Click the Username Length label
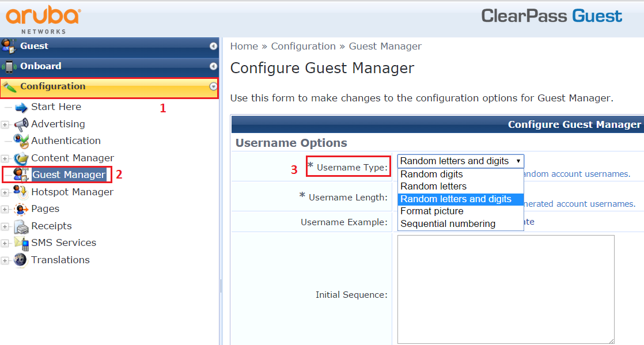Screen dimensions: 644x345 (348, 198)
